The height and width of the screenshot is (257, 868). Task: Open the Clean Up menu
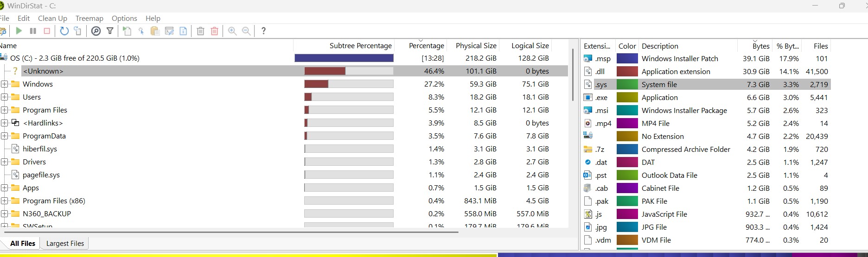click(x=52, y=19)
